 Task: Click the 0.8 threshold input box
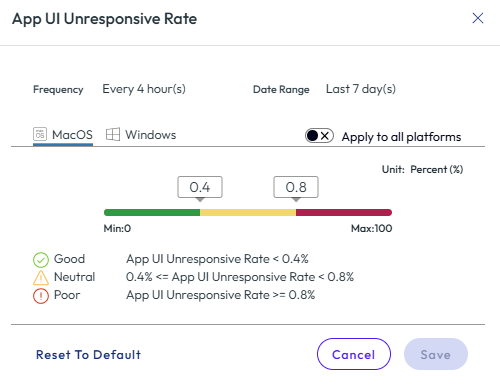click(x=296, y=187)
